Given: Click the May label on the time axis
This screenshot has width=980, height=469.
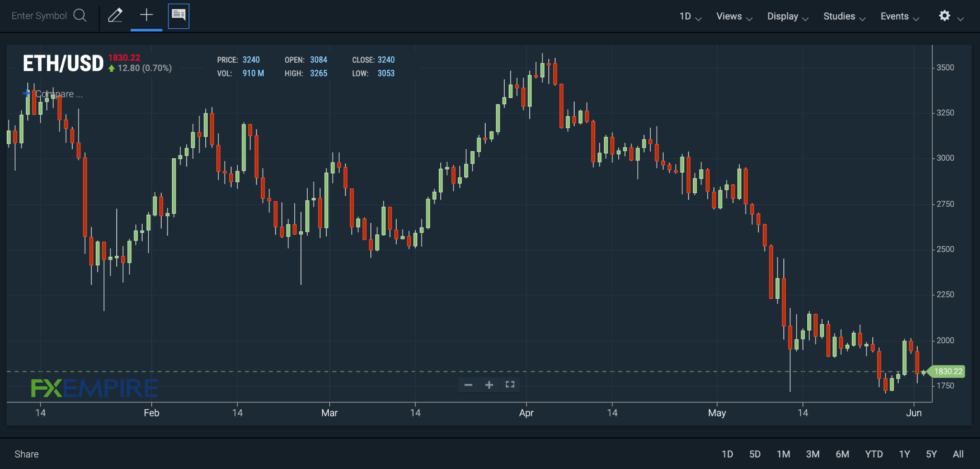Looking at the screenshot, I should click(717, 413).
